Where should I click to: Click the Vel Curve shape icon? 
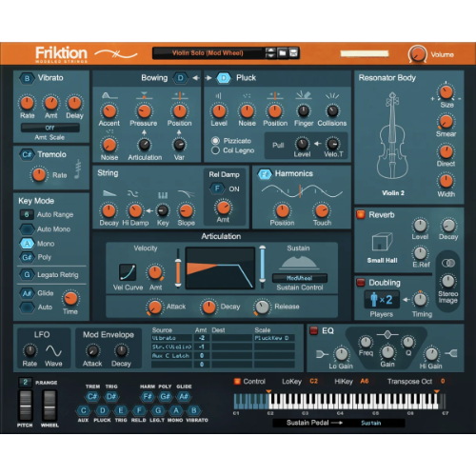tap(128, 272)
